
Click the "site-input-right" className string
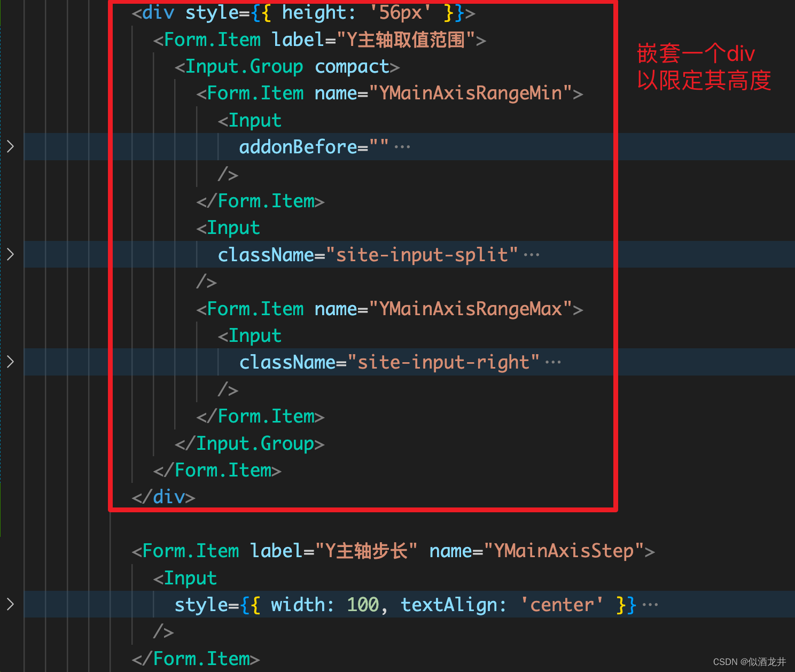(x=443, y=362)
